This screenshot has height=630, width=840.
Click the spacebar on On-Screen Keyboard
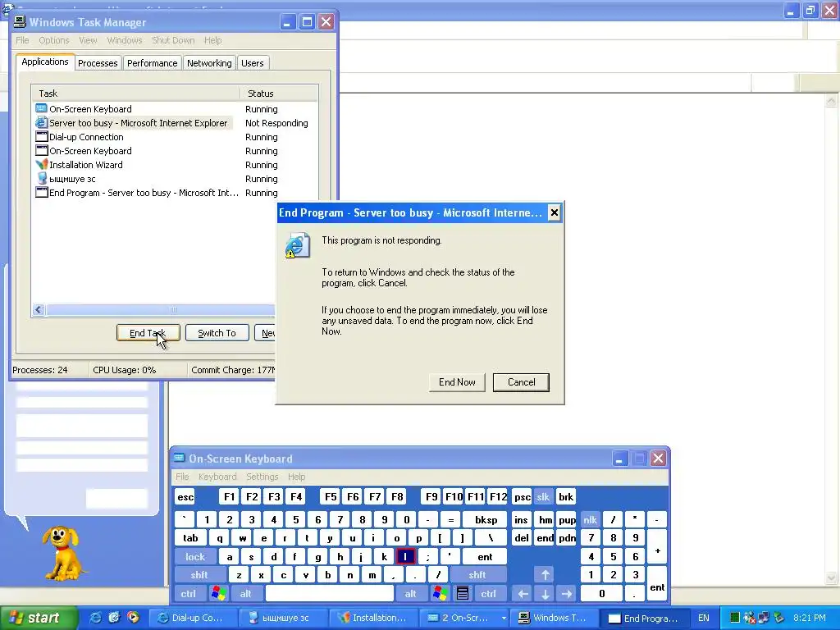(x=330, y=593)
